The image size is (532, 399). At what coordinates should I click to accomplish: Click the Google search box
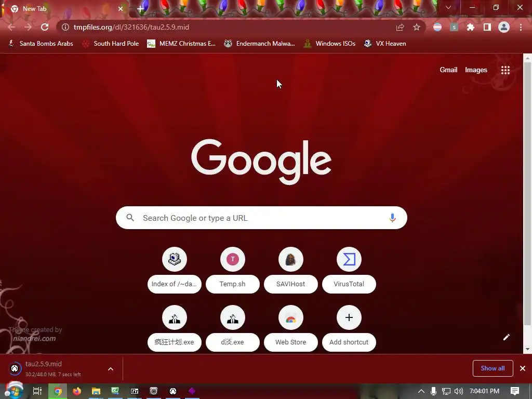pyautogui.click(x=261, y=218)
